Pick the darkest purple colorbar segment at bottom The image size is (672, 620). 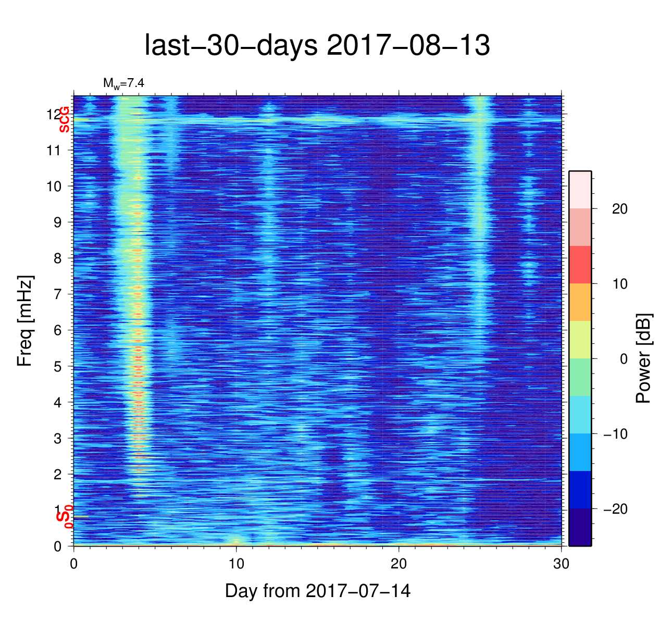pos(580,527)
